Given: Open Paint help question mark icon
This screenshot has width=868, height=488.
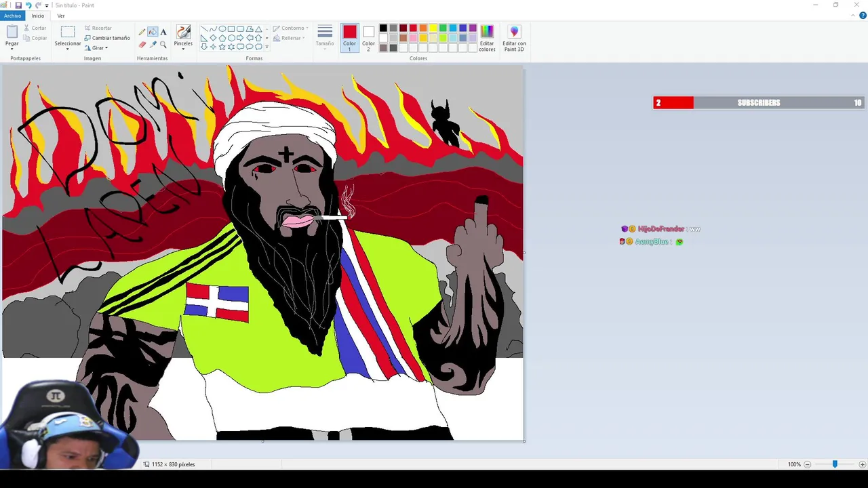Looking at the screenshot, I should pos(863,16).
